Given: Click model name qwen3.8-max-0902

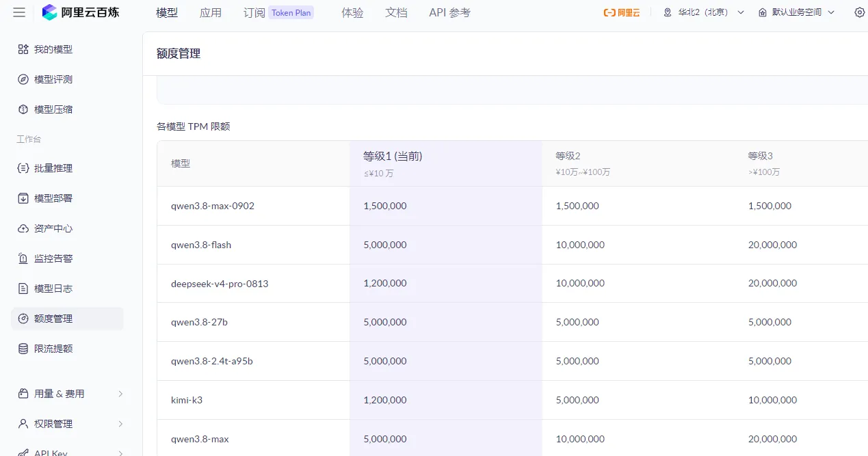Looking at the screenshot, I should (x=213, y=206).
